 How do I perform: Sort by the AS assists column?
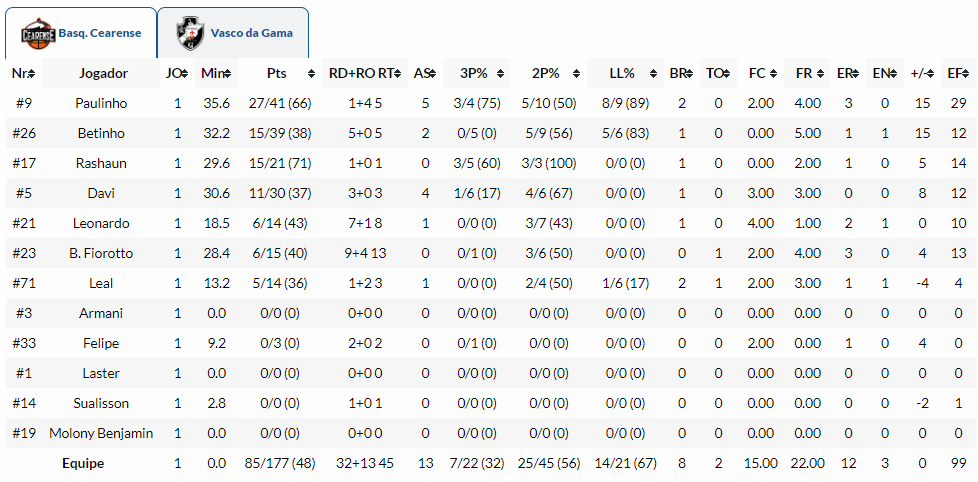(424, 73)
